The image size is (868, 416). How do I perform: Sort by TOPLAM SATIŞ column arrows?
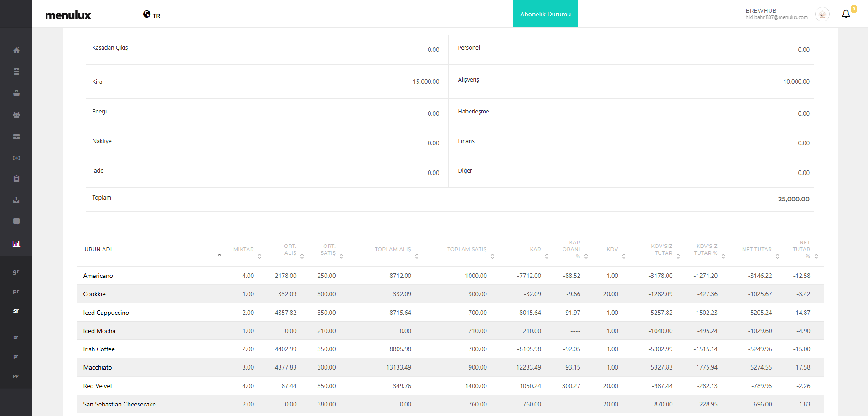coord(492,256)
